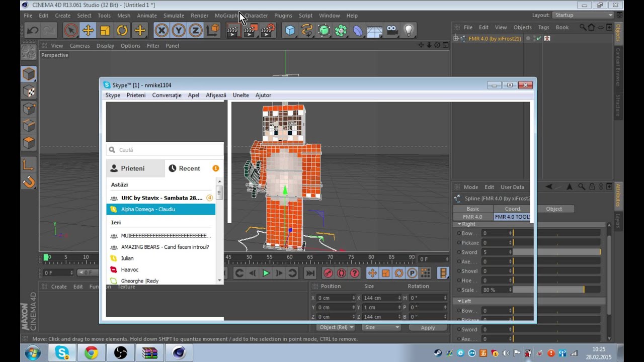644x362 pixels.
Task: Open the Layout Startup dropdown
Action: [583, 16]
